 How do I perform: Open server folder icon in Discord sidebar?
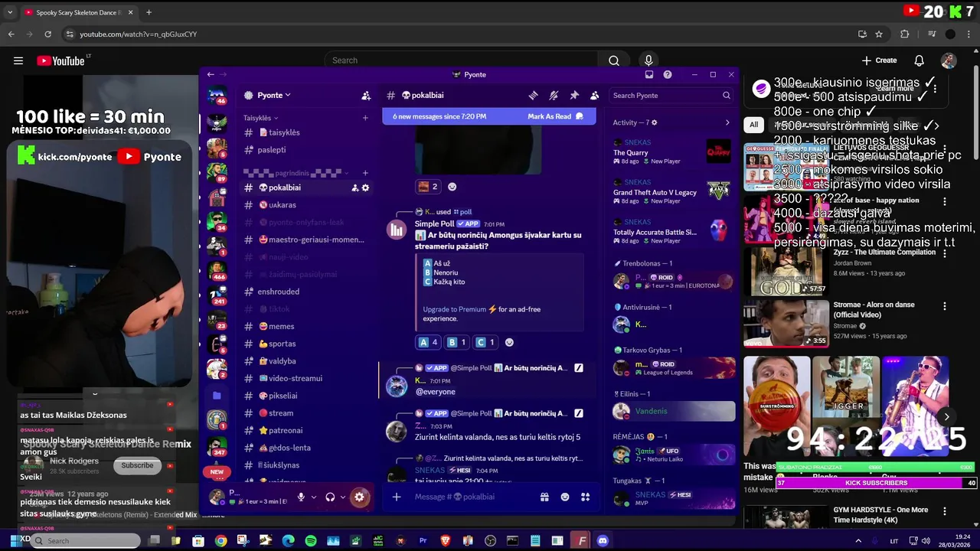pos(217,396)
